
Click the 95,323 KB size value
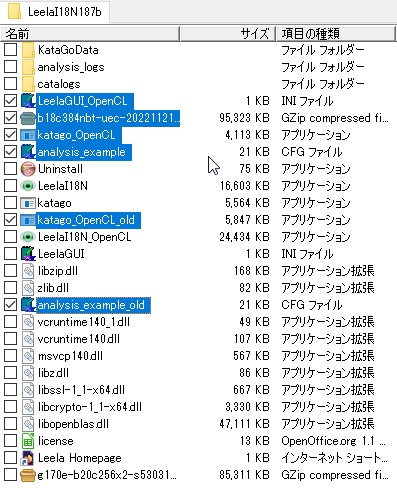coord(244,118)
